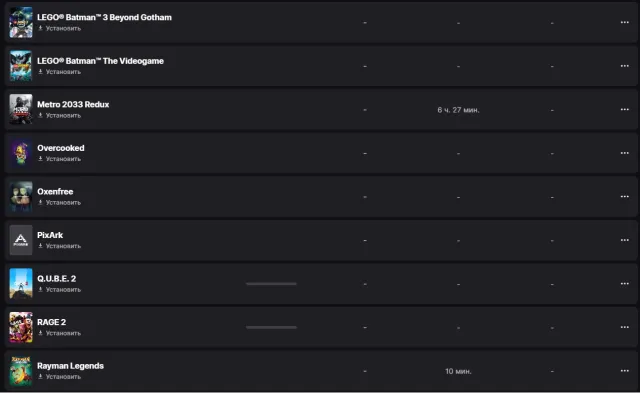Open the three-dot menu for Rayman Legends

624,371
